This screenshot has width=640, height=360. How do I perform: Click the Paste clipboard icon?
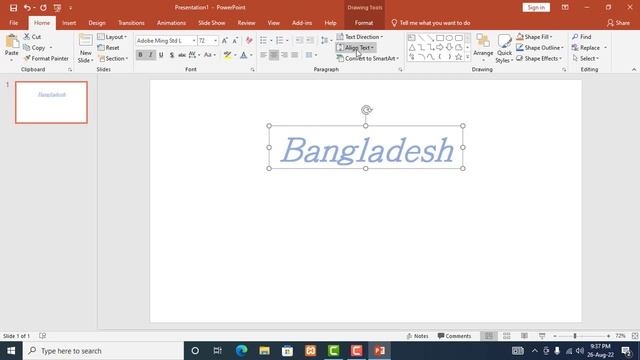[x=12, y=41]
